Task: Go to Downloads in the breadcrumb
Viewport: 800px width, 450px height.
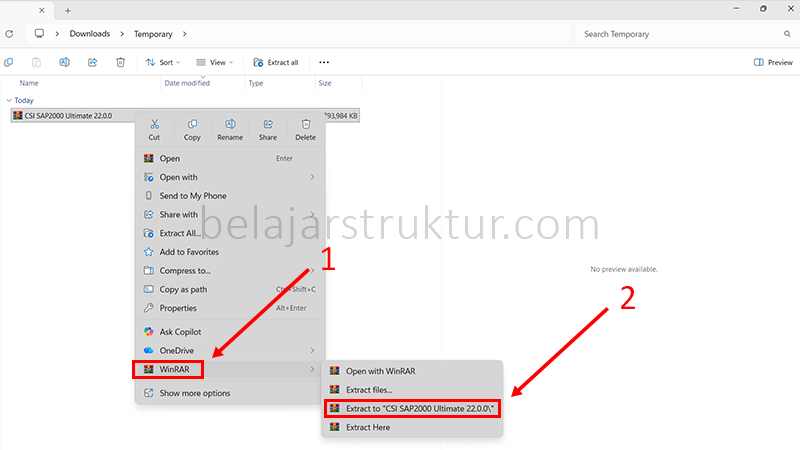Action: pyautogui.click(x=90, y=34)
